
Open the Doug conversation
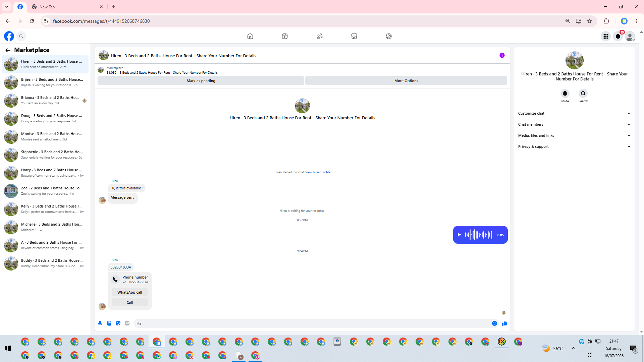(x=45, y=118)
